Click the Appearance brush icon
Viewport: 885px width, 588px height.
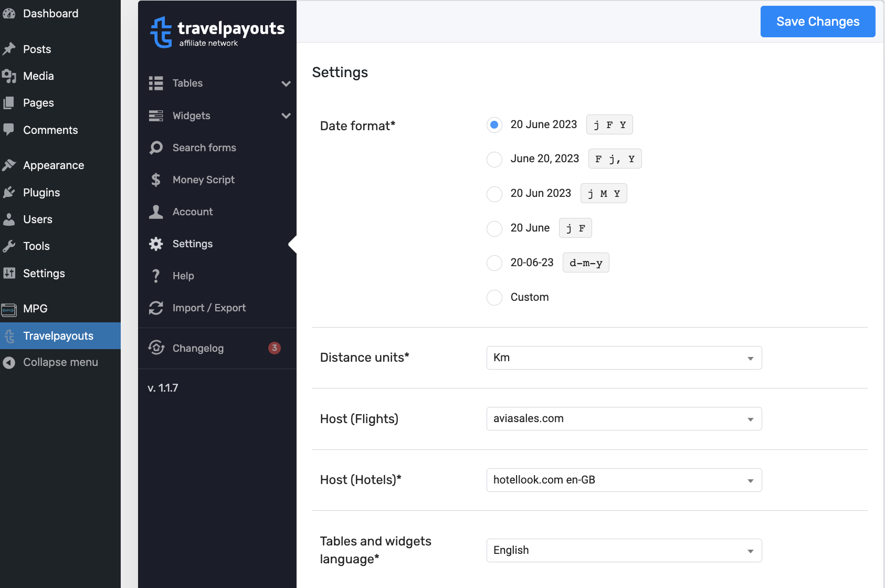(9, 164)
